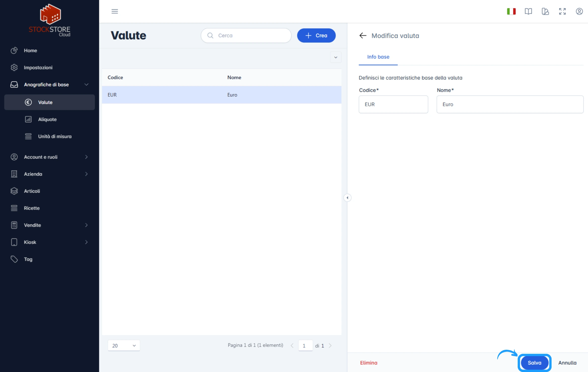Open page size dropdown showing 20
This screenshot has width=588, height=372.
click(x=124, y=346)
